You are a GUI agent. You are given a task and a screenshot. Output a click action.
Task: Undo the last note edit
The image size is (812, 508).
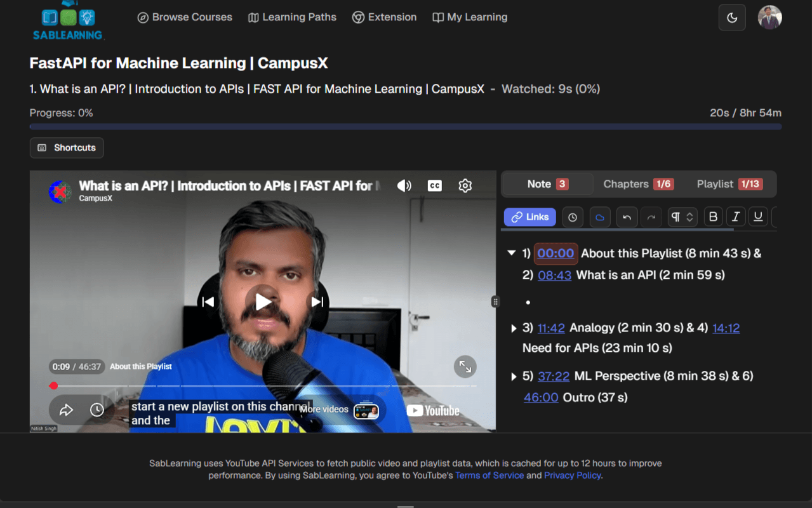click(x=627, y=217)
